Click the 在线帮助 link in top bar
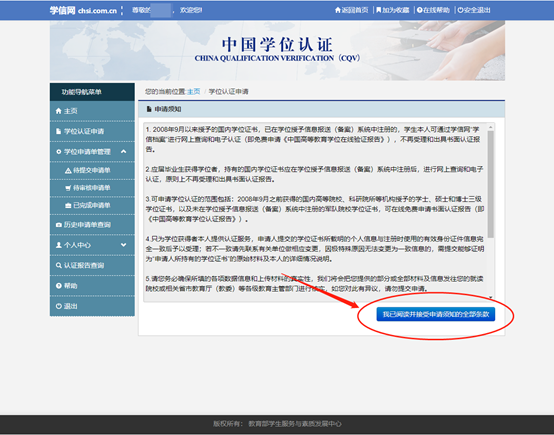 coord(433,10)
